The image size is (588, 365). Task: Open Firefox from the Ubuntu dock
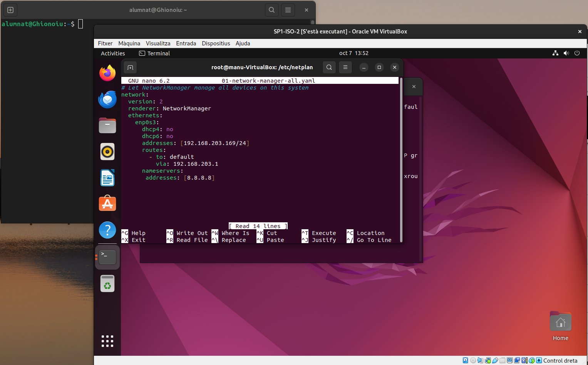[107, 73]
